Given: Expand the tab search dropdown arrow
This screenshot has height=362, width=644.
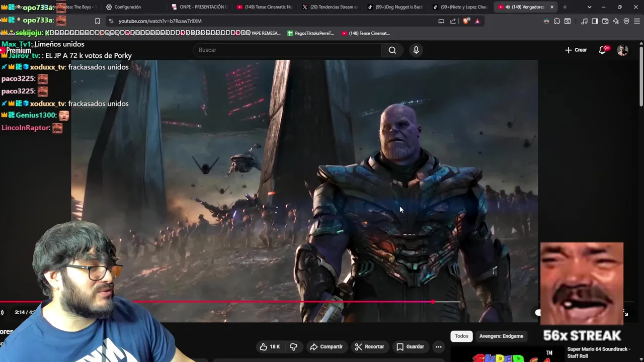Looking at the screenshot, I should coord(589,7).
